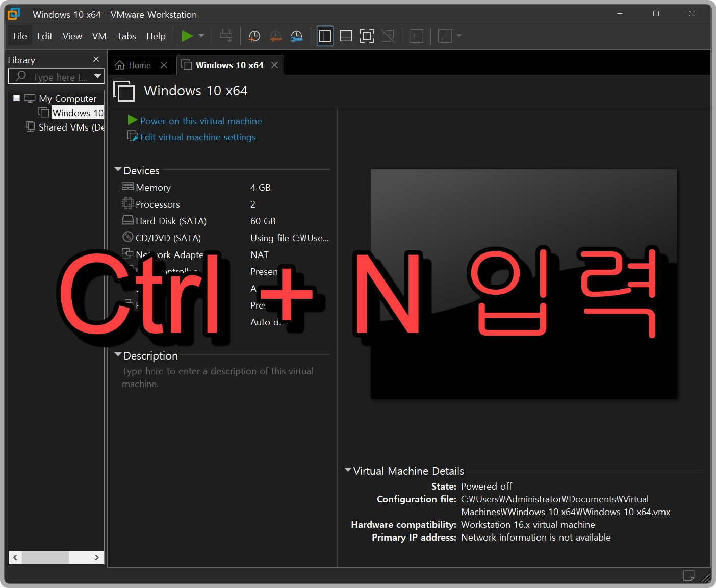Click the Processors device row
716x588 pixels.
click(x=225, y=204)
